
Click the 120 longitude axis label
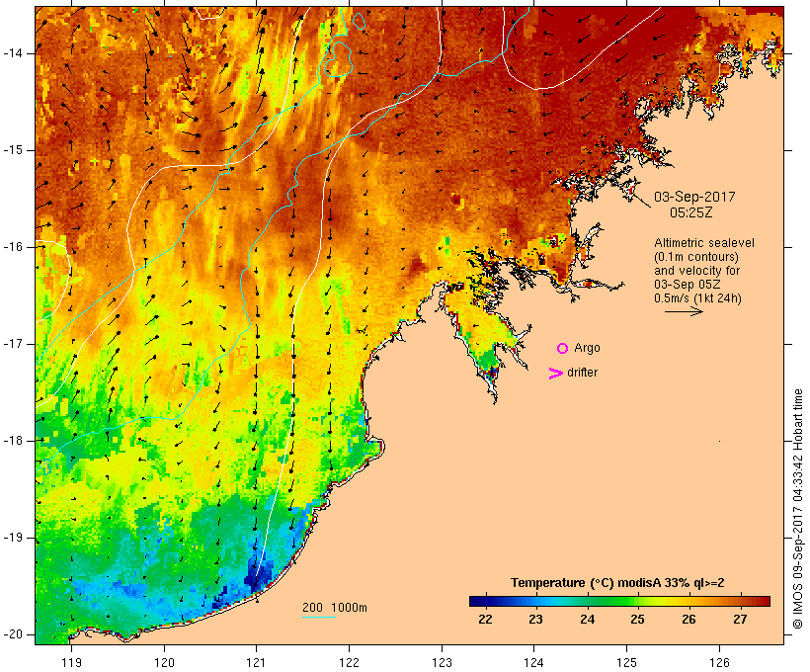pos(164,662)
